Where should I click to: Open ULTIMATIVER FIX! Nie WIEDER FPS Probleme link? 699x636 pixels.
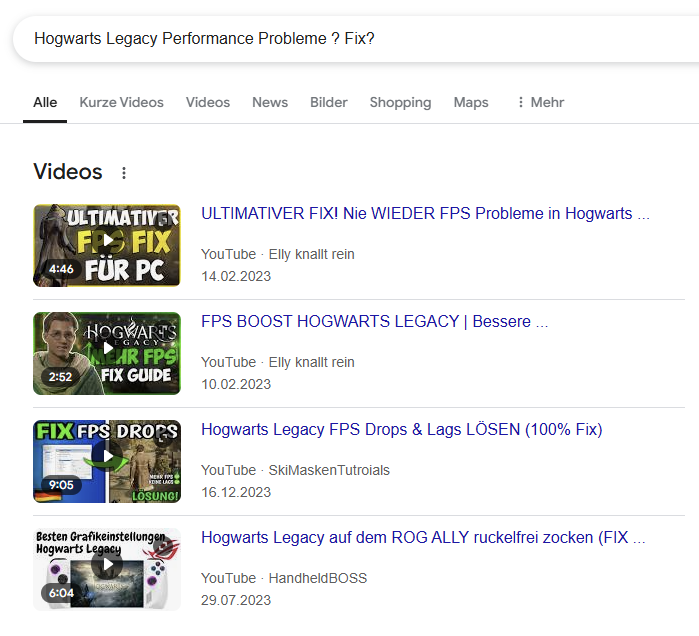(x=425, y=213)
